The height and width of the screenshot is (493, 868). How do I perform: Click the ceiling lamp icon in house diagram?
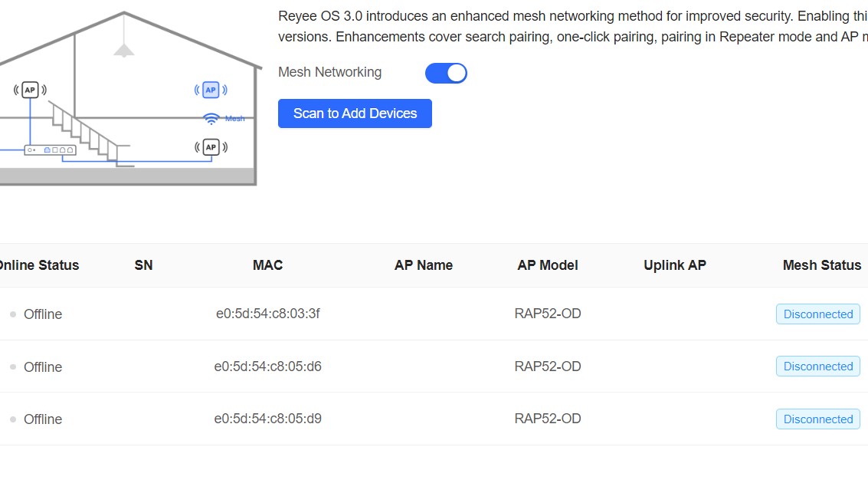[123, 50]
